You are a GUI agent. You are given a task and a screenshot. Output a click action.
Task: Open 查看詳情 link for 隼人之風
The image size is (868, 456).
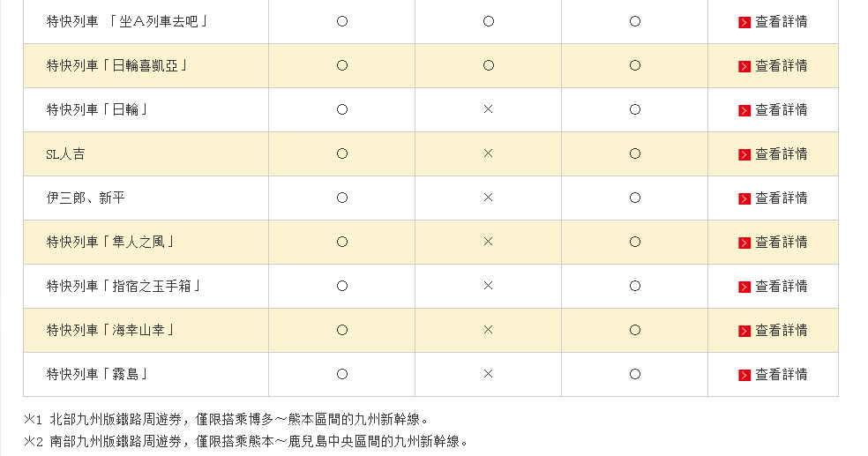781,243
